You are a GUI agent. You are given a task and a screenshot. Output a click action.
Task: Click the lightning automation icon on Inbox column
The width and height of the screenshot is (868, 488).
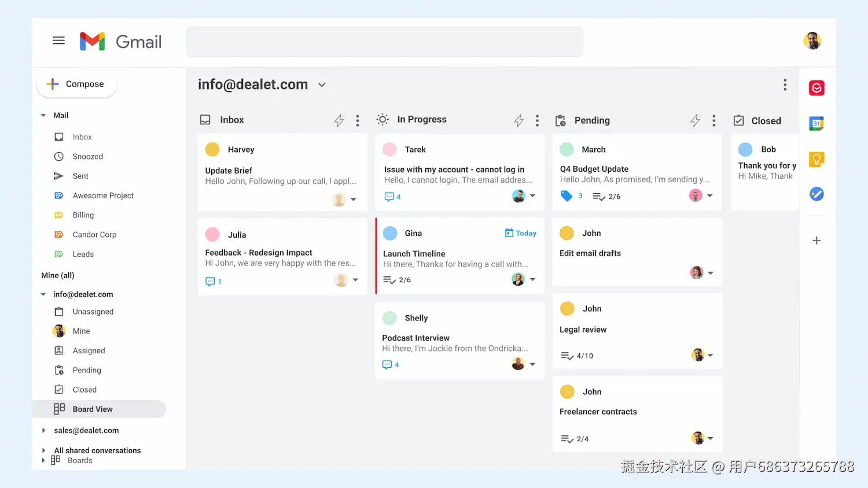[339, 120]
